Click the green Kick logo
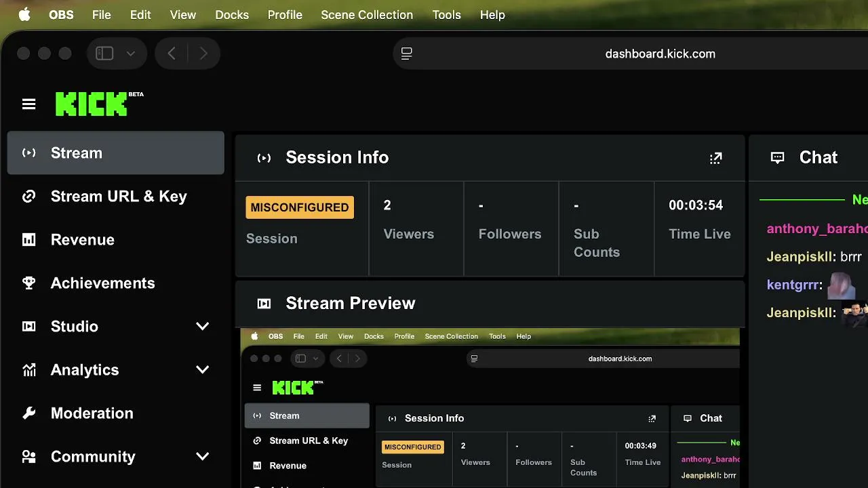 coord(92,104)
